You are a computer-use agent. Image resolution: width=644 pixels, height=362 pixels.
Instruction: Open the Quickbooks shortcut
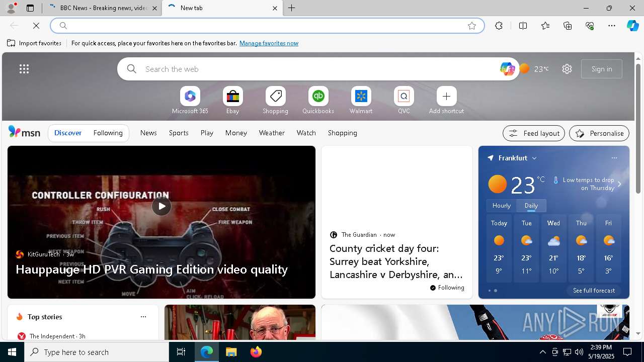(x=318, y=101)
